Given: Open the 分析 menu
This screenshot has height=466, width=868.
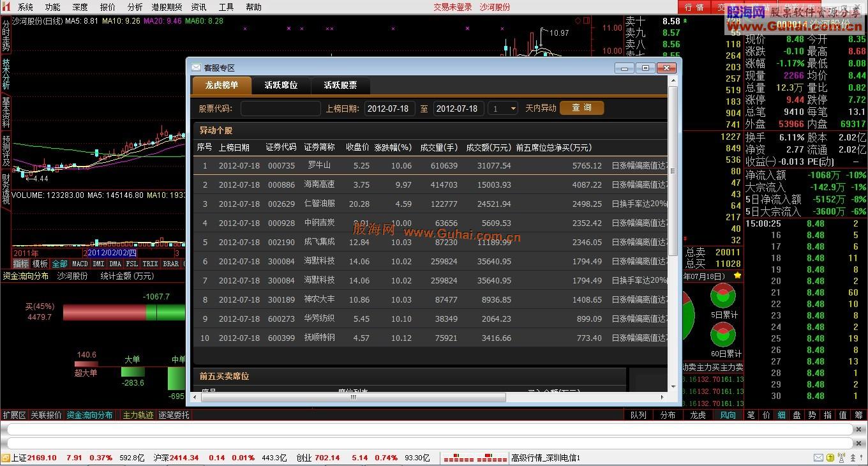Looking at the screenshot, I should (x=135, y=7).
